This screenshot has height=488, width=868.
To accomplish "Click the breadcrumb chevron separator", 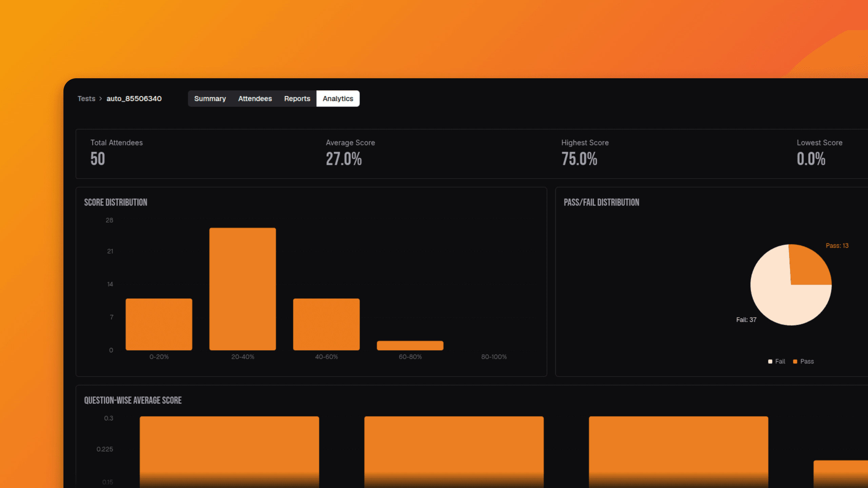I will pos(101,99).
